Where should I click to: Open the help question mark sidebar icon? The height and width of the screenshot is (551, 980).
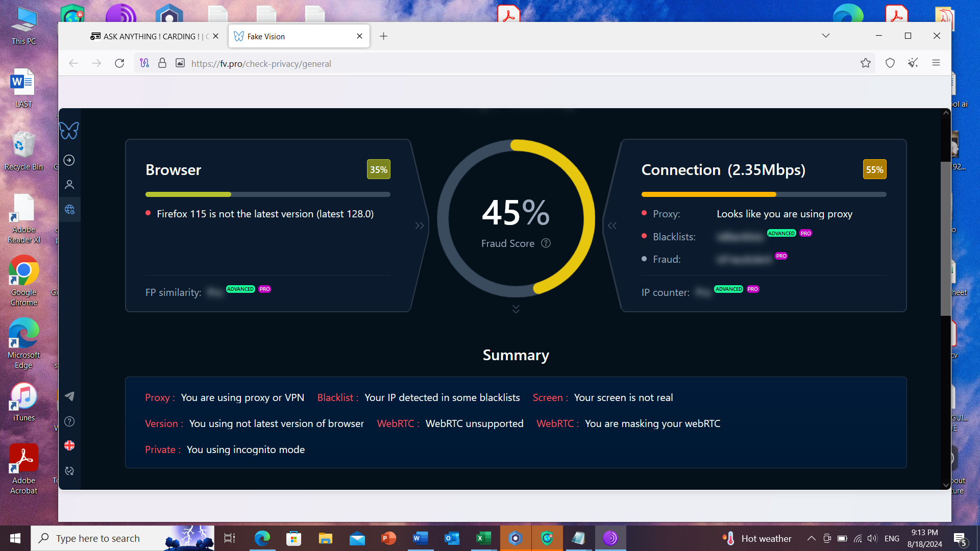pos(69,421)
